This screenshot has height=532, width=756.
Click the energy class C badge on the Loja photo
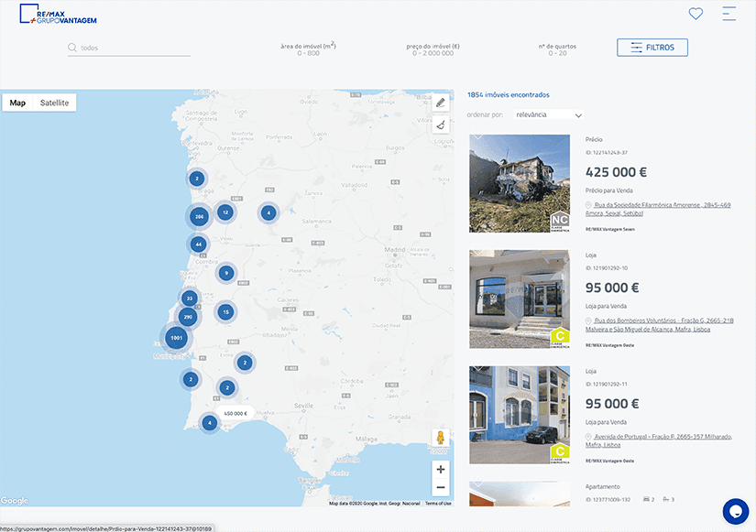(x=558, y=336)
